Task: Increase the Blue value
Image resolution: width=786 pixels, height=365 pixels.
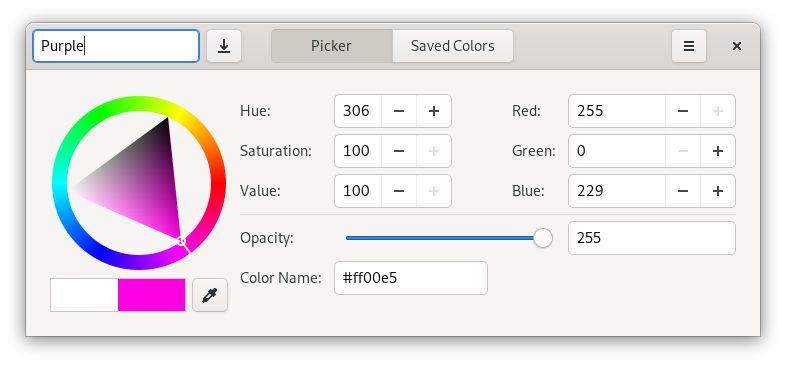Action: 718,191
